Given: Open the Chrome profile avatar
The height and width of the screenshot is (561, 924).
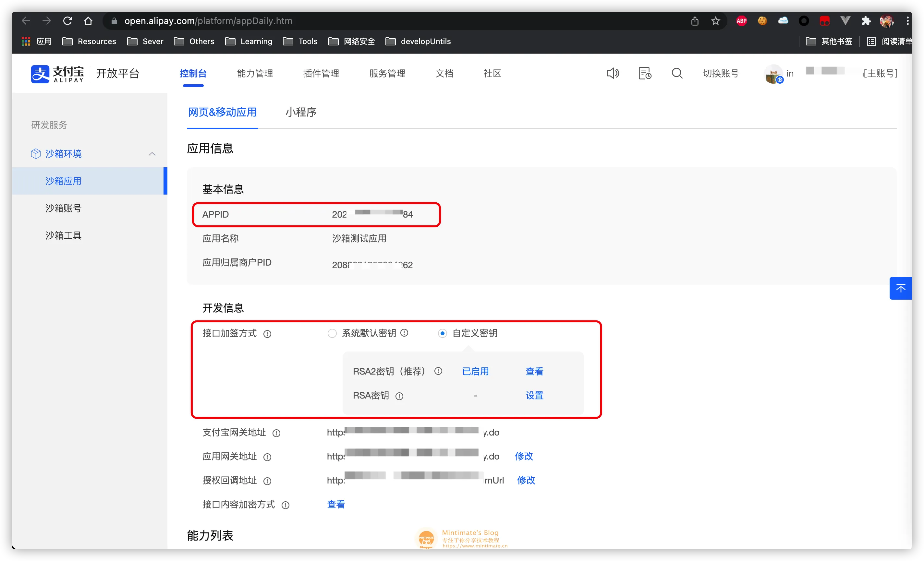Looking at the screenshot, I should click(x=886, y=21).
